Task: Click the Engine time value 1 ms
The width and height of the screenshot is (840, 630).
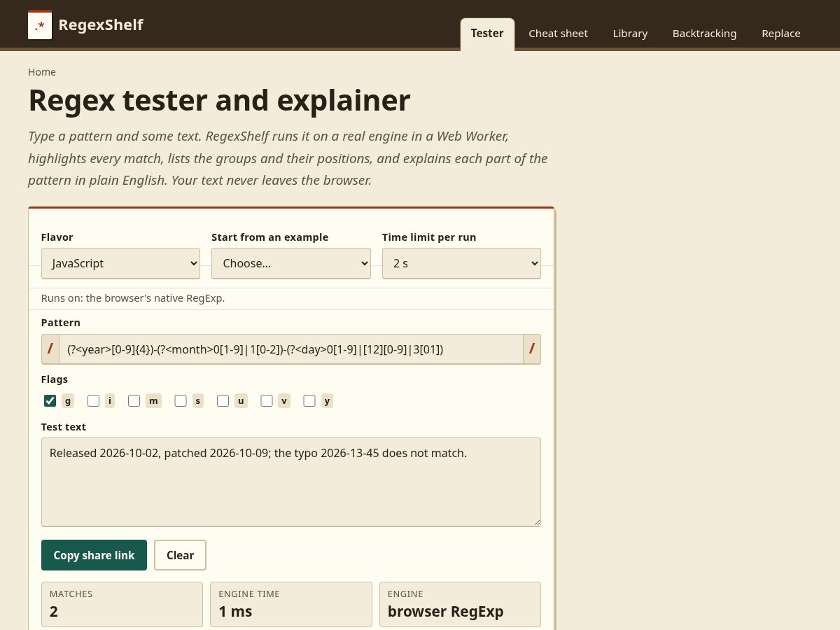Action: [235, 611]
